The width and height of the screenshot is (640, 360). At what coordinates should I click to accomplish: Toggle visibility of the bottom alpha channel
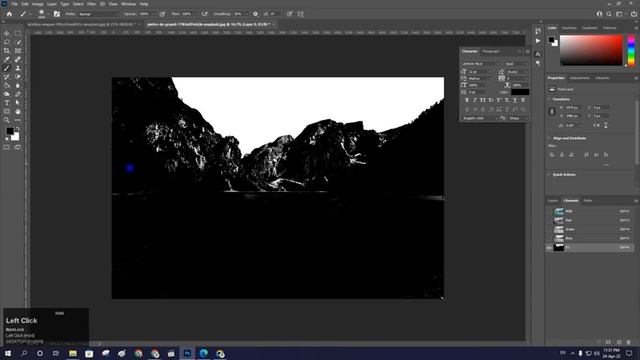click(x=549, y=247)
